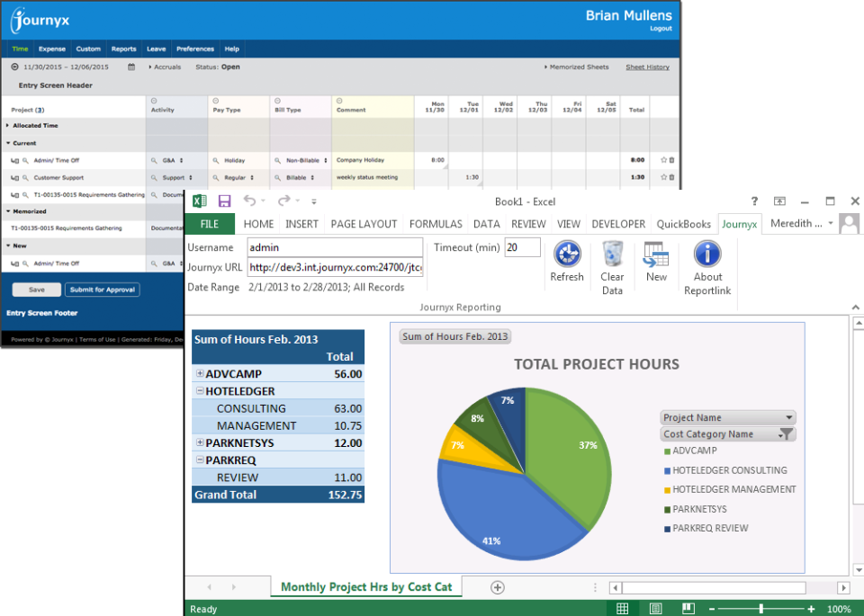Switch to Page Layout view in status bar

655,608
